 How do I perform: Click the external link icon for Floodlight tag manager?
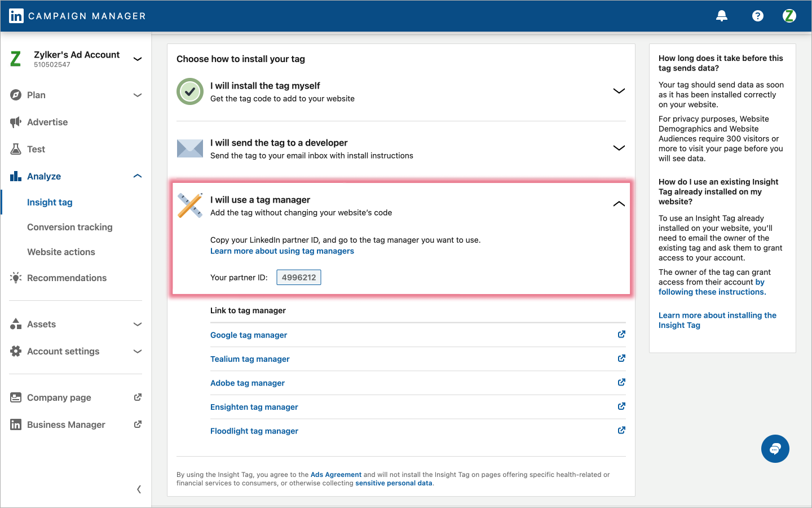(621, 430)
